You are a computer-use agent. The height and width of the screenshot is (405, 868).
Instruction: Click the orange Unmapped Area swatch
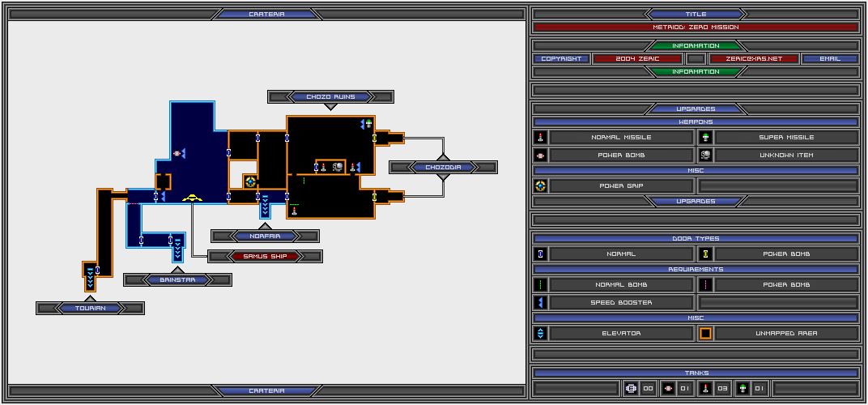point(705,333)
